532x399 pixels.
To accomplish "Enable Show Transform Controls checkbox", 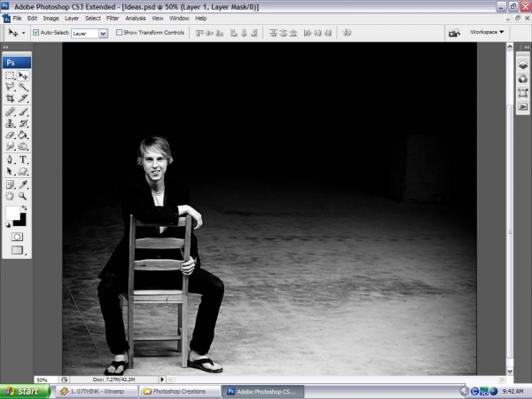I will pos(119,33).
